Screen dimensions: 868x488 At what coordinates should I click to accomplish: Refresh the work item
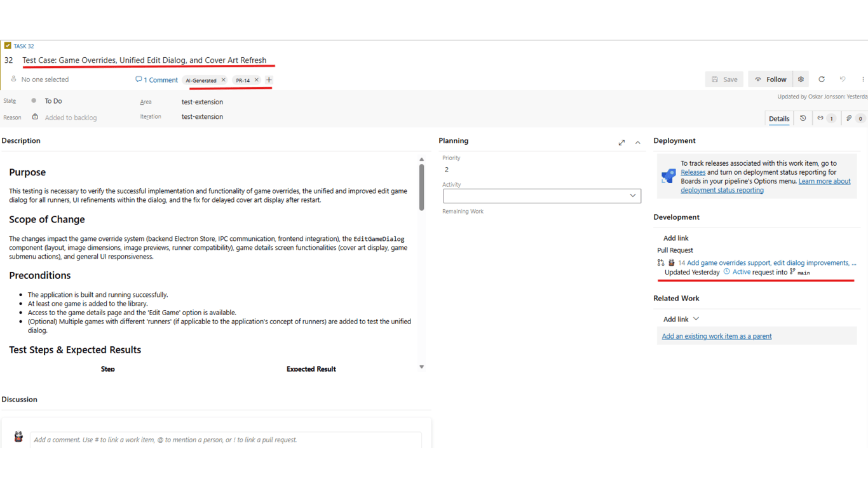coord(822,79)
